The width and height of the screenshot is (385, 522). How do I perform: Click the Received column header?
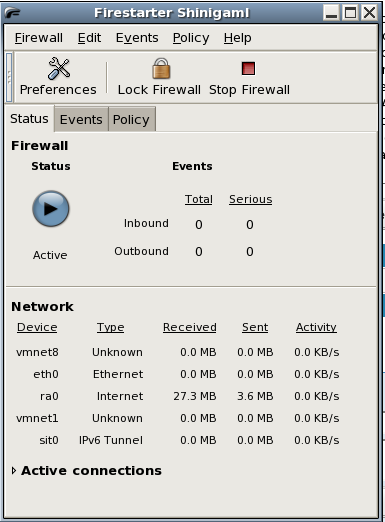[190, 327]
